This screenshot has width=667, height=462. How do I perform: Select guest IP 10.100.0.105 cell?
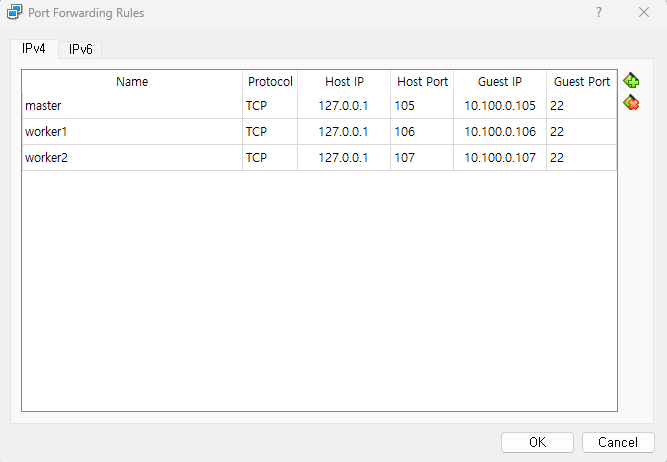click(x=500, y=106)
